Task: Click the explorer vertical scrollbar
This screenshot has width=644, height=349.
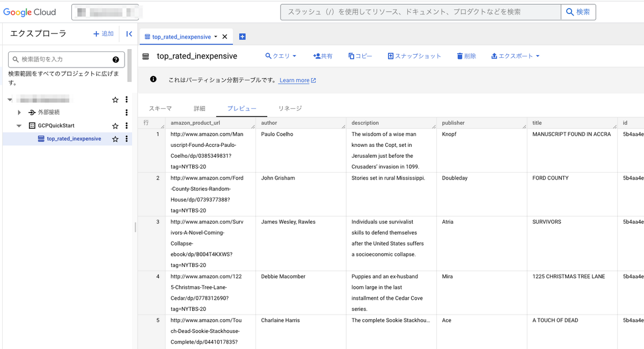Action: point(129,65)
